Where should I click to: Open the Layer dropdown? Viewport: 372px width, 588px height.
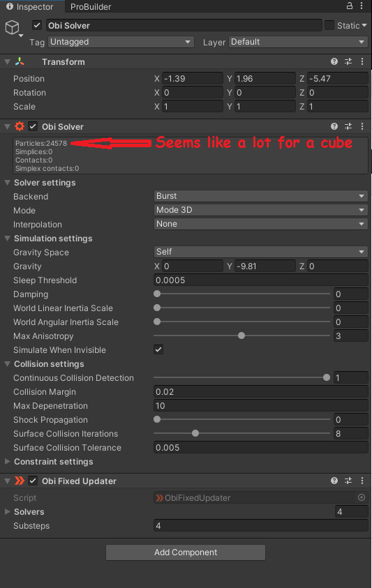point(298,42)
